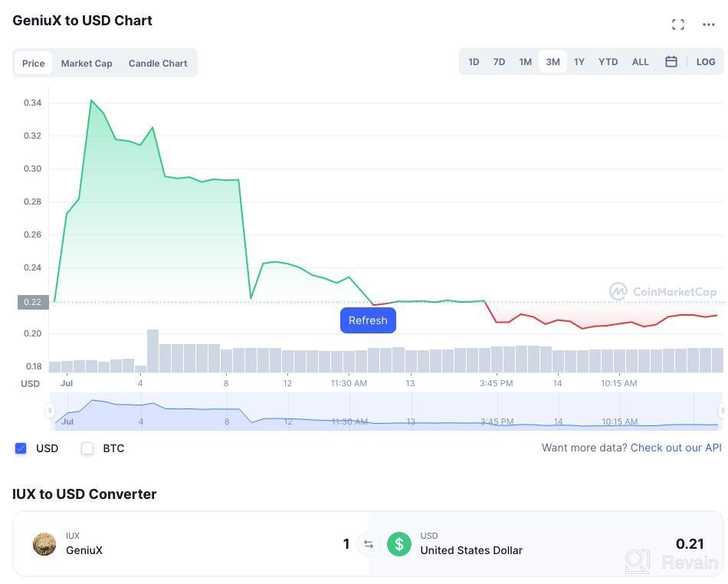Viewport: 728px width, 584px height.
Task: Open the calendar date range picker
Action: [x=671, y=62]
